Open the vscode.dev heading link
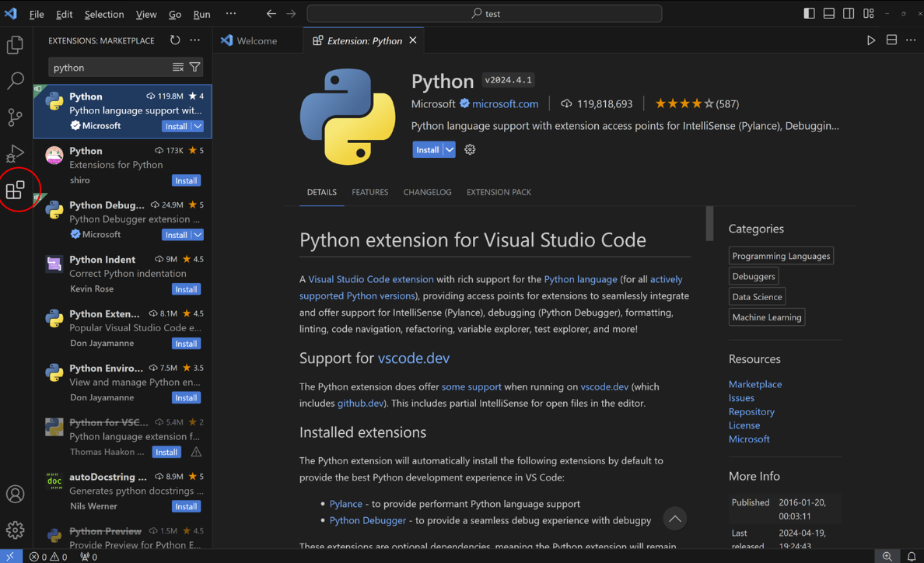Image resolution: width=924 pixels, height=563 pixels. point(414,358)
